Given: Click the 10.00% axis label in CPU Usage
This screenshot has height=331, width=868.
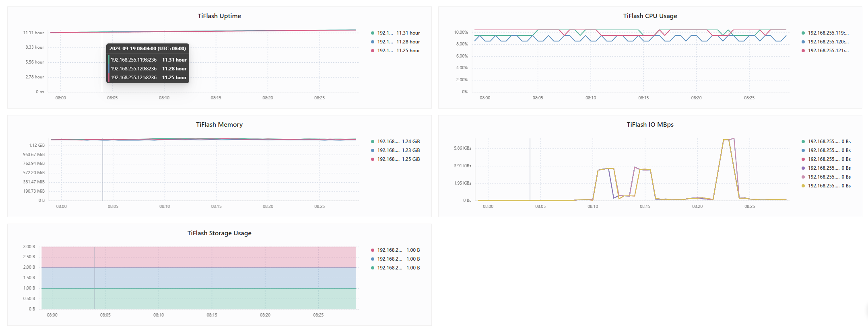Looking at the screenshot, I should click(461, 32).
